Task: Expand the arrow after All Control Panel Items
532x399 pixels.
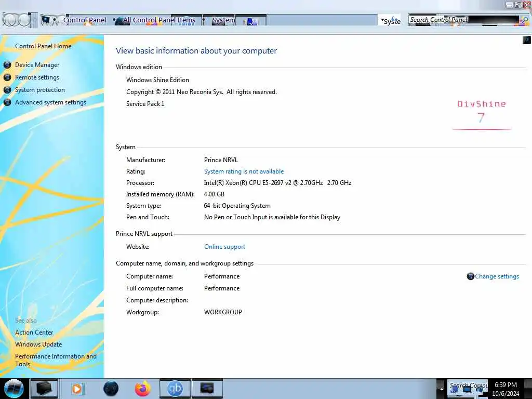Action: 203,20
